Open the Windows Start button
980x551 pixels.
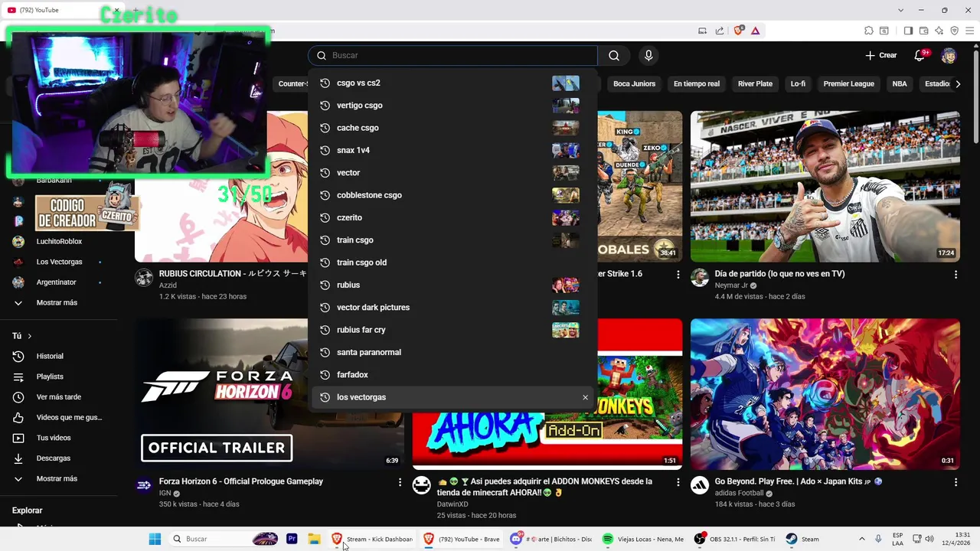click(x=155, y=539)
